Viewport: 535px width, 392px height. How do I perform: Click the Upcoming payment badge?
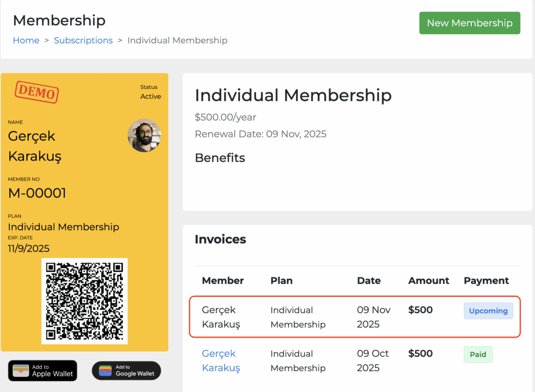pyautogui.click(x=488, y=311)
